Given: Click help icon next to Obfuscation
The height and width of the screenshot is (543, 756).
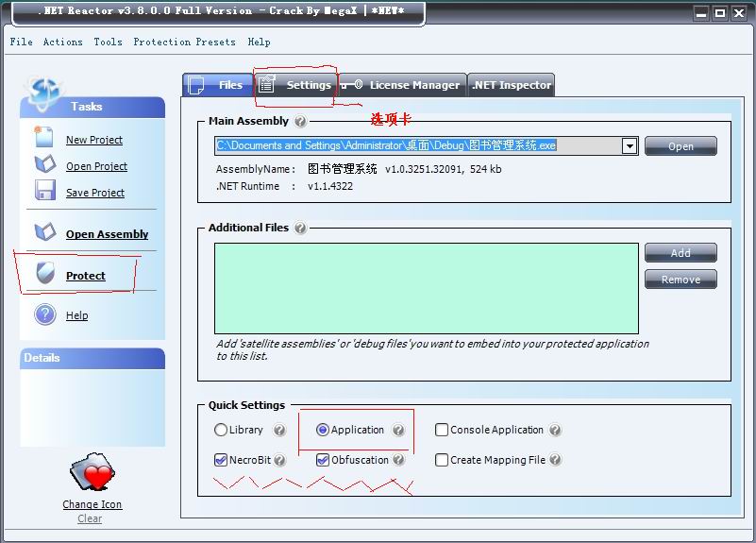Looking at the screenshot, I should coord(398,460).
